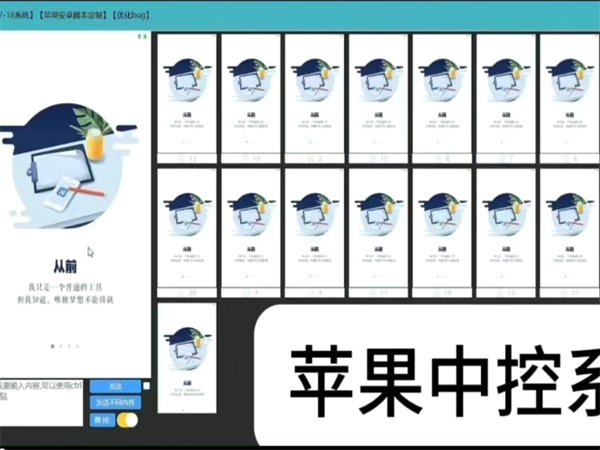Click the blue 发送 button
Image resolution: width=600 pixels, height=450 pixels.
[116, 386]
